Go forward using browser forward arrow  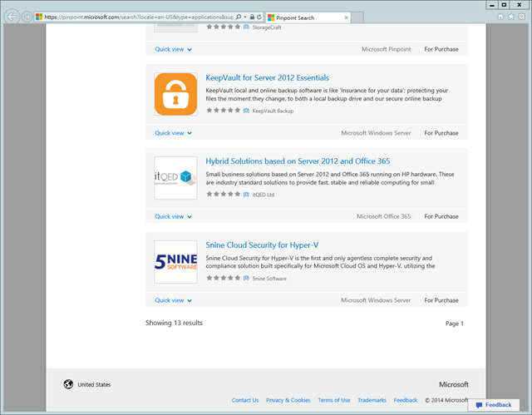pos(27,17)
